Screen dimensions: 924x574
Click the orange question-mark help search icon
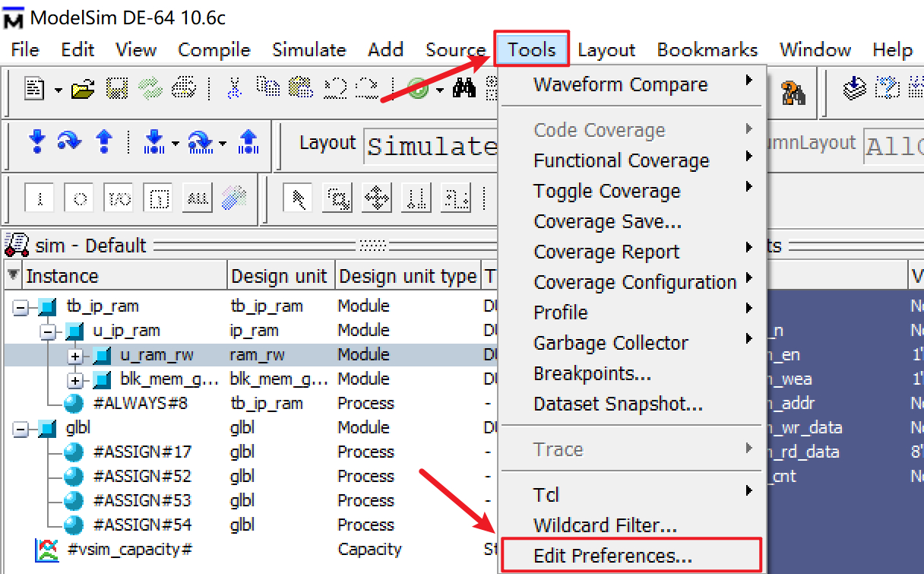(794, 93)
